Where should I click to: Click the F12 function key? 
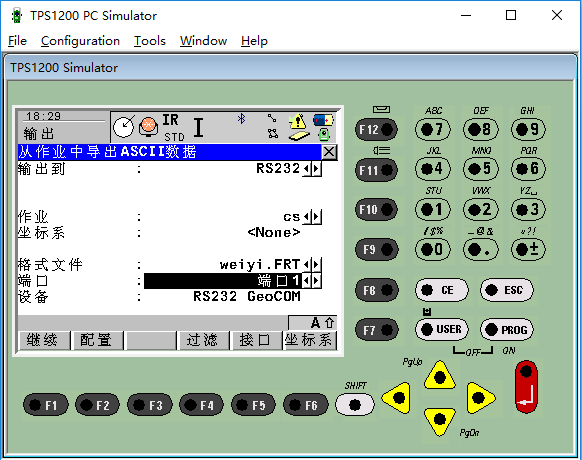(x=376, y=129)
